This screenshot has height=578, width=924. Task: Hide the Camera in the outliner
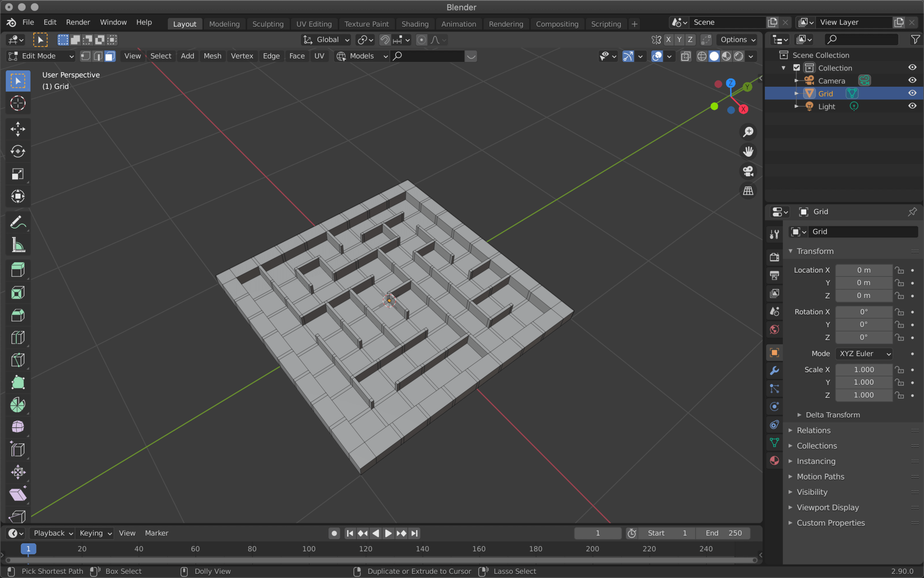912,80
